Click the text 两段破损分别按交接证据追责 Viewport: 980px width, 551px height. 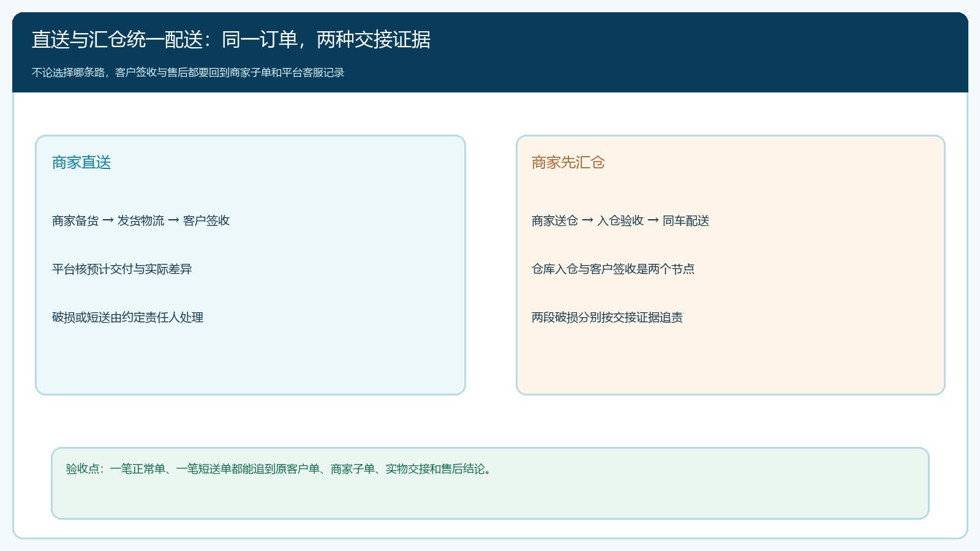click(607, 317)
